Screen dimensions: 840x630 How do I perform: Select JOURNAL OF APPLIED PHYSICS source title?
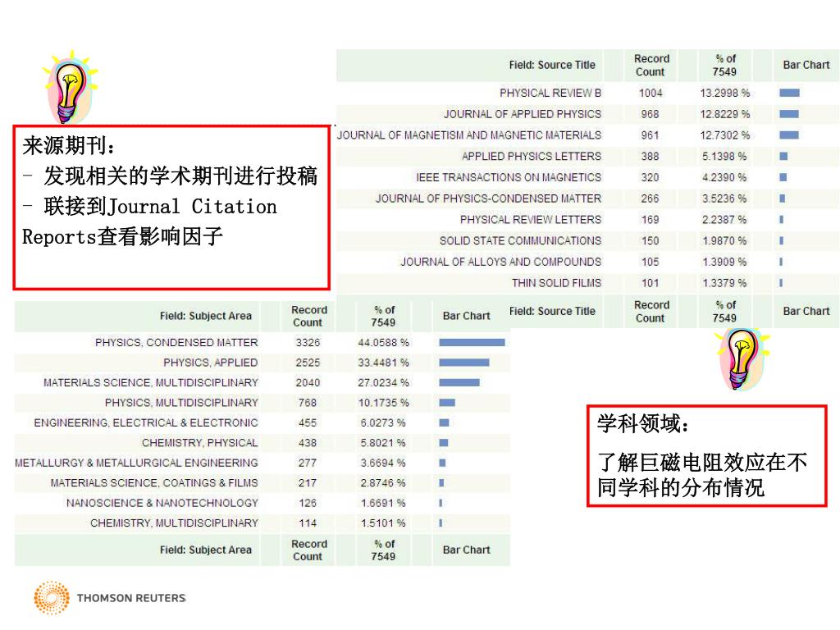tap(522, 114)
